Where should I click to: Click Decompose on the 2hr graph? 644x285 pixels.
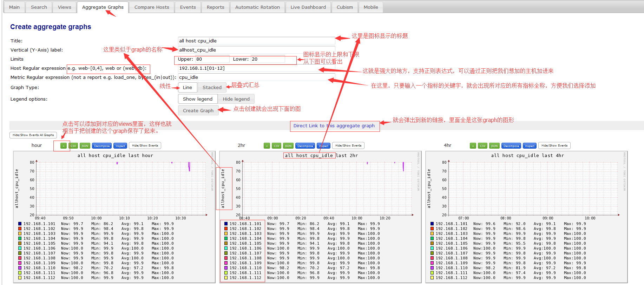coord(305,146)
